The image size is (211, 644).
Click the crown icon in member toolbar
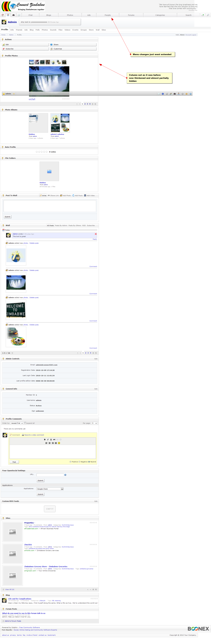click(187, 94)
